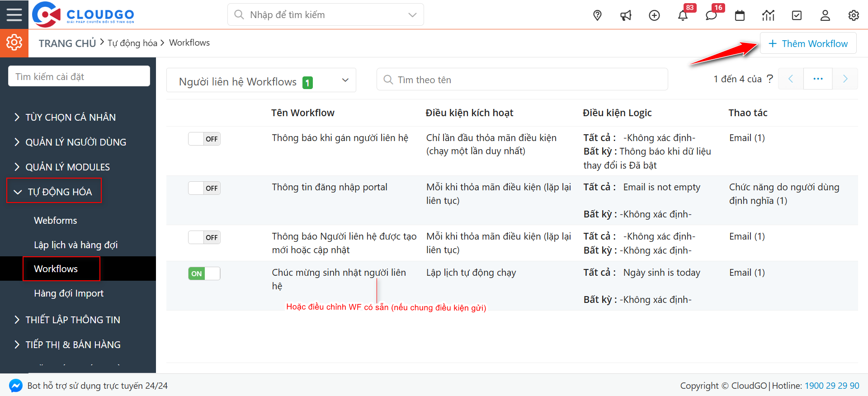The height and width of the screenshot is (396, 868).
Task: Open the reports chart icon
Action: [x=768, y=15]
